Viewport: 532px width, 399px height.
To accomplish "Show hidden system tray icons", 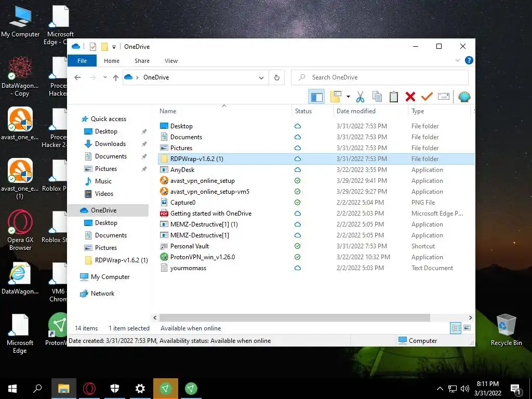I will pyautogui.click(x=440, y=389).
